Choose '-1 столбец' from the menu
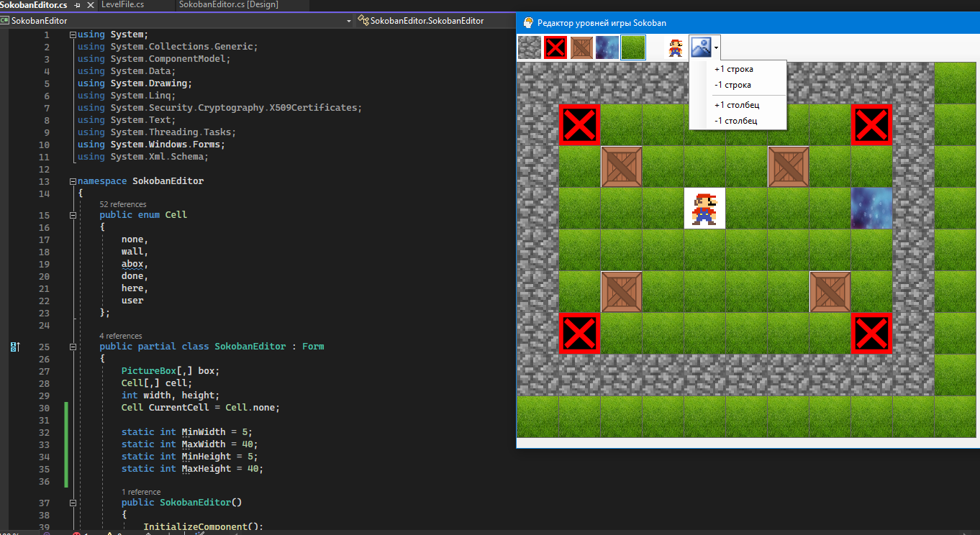 [x=738, y=121]
